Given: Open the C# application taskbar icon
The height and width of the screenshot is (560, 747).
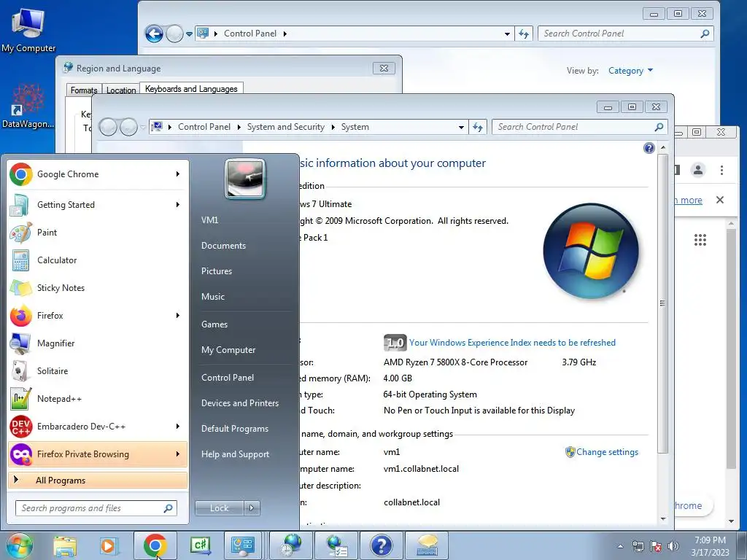Looking at the screenshot, I should [x=200, y=545].
